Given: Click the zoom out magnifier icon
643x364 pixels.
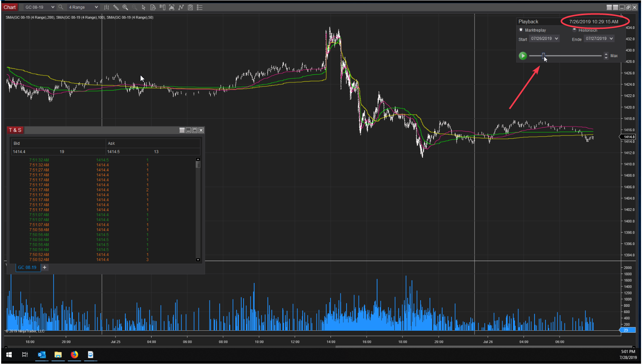Looking at the screenshot, I should 134,7.
